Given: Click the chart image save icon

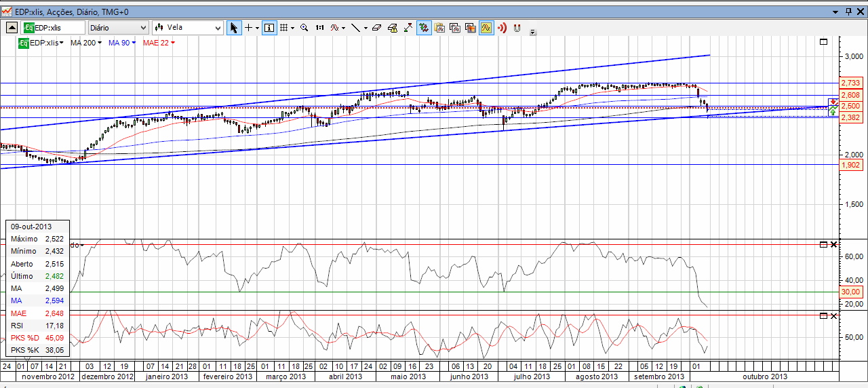Looking at the screenshot, I should [471, 28].
